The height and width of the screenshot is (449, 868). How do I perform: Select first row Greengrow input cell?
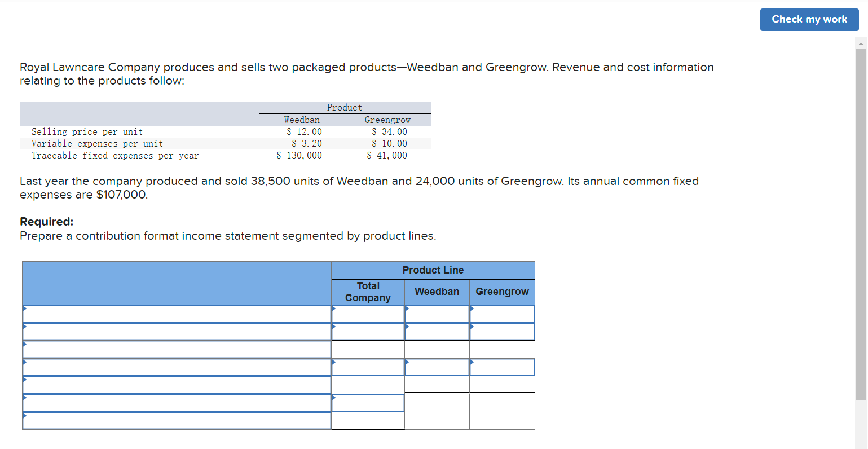point(502,314)
